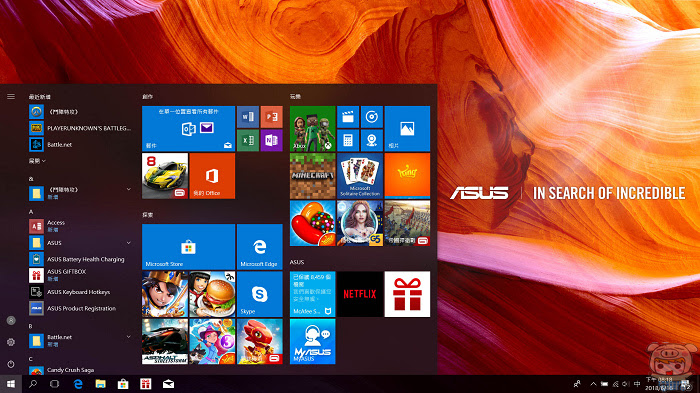Image resolution: width=700 pixels, height=393 pixels.
Task: Open the volume control in system tray
Action: tap(625, 384)
